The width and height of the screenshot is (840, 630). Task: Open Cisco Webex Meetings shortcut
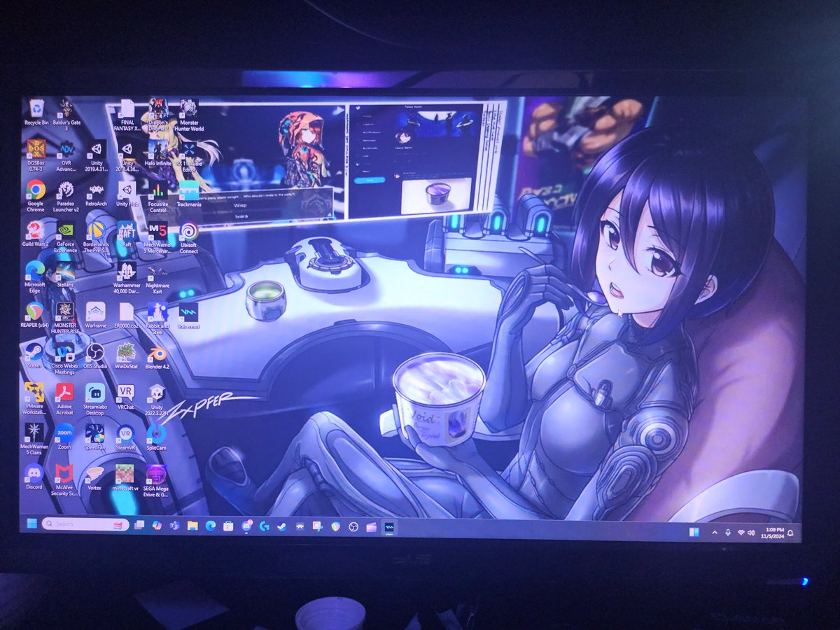click(64, 358)
